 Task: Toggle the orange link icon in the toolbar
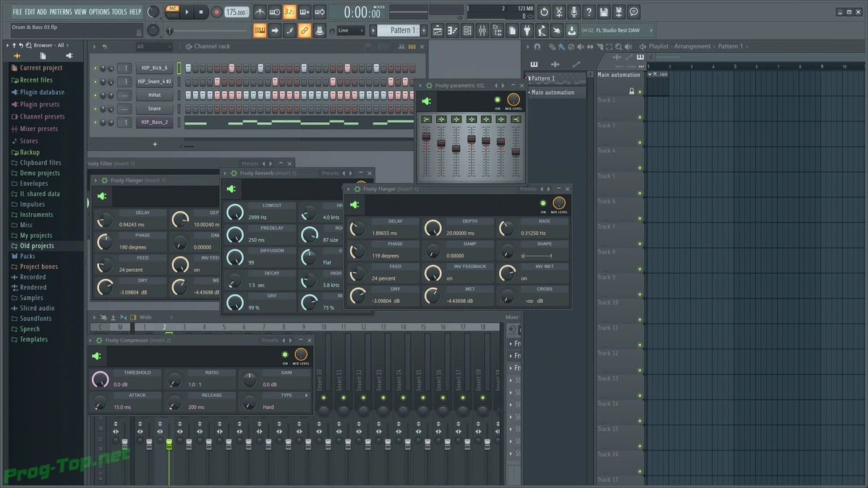pos(305,30)
